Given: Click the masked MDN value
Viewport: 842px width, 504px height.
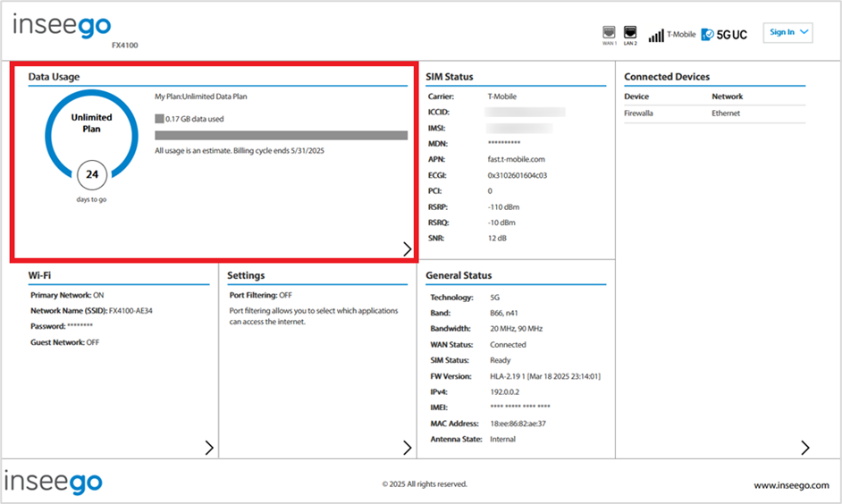Looking at the screenshot, I should click(504, 143).
